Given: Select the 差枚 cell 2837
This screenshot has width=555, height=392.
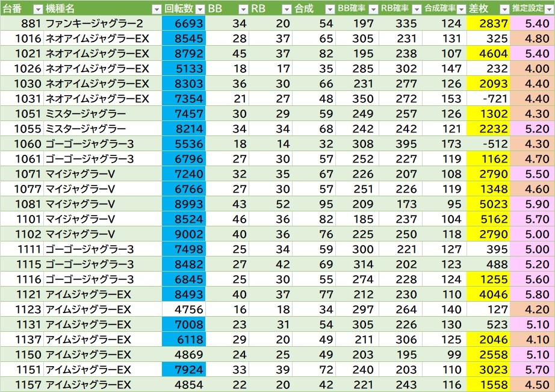Looking at the screenshot, I should coord(488,23).
